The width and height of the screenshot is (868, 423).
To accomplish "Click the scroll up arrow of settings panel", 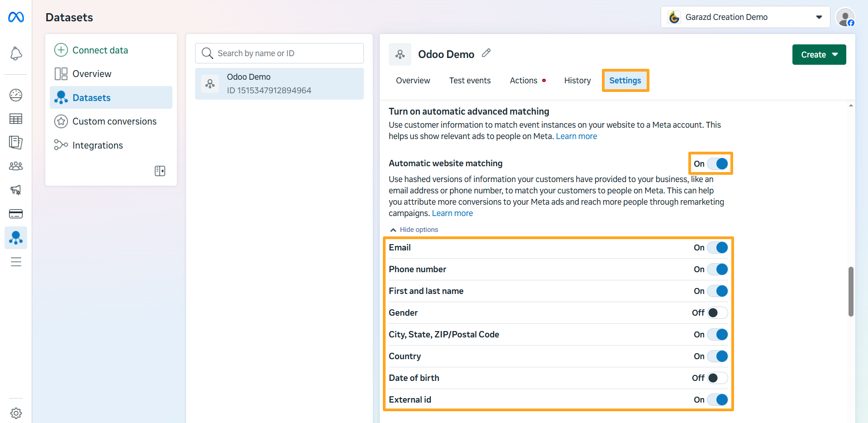I will [851, 106].
